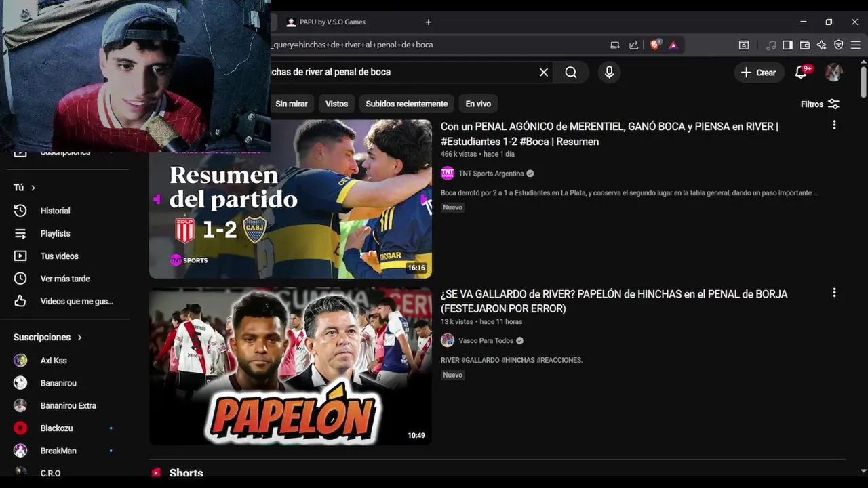The height and width of the screenshot is (488, 868).
Task: Click the scrollbar down arrow at the bottom
Action: pyautogui.click(x=863, y=470)
